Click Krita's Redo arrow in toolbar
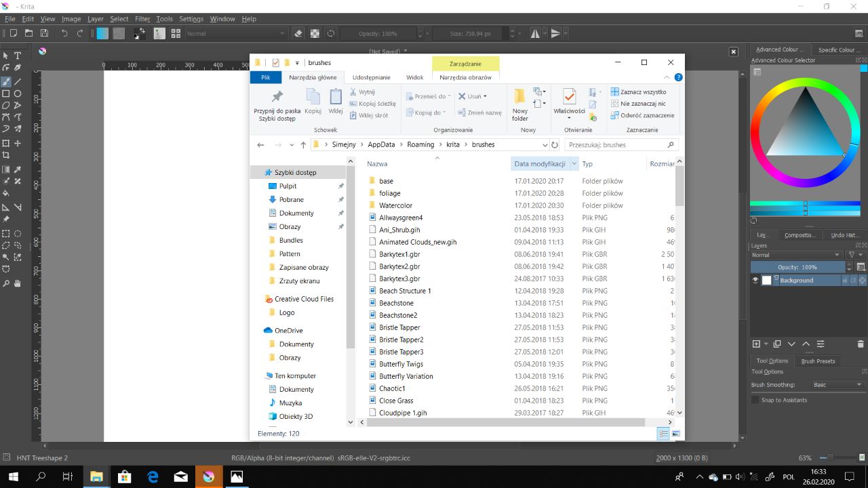This screenshot has width=868, height=488. coord(80,33)
